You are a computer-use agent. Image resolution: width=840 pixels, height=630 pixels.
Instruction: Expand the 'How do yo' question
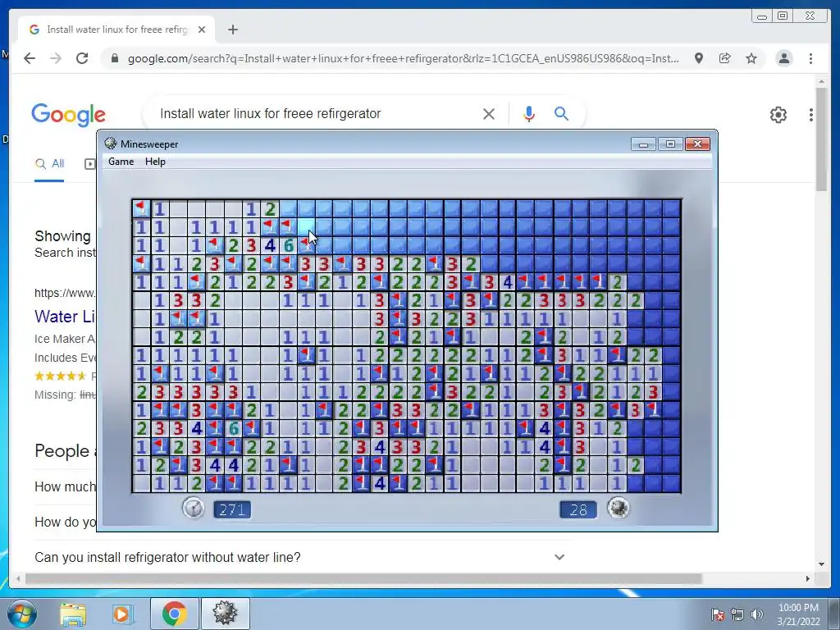coord(65,522)
